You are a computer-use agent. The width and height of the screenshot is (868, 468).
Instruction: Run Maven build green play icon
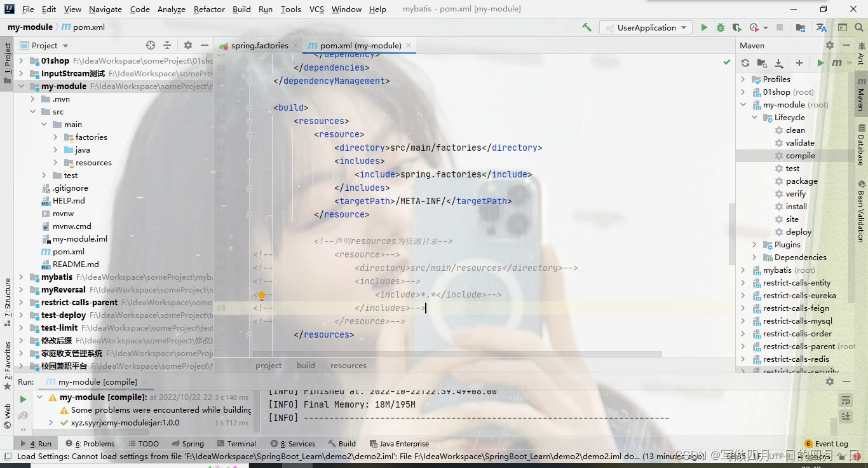click(x=820, y=63)
